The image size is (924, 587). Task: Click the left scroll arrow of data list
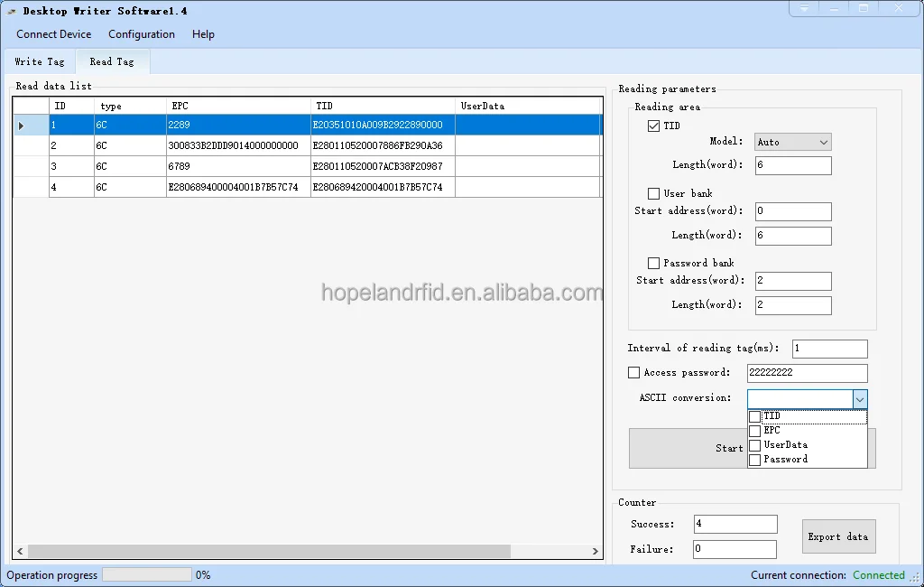pos(20,551)
